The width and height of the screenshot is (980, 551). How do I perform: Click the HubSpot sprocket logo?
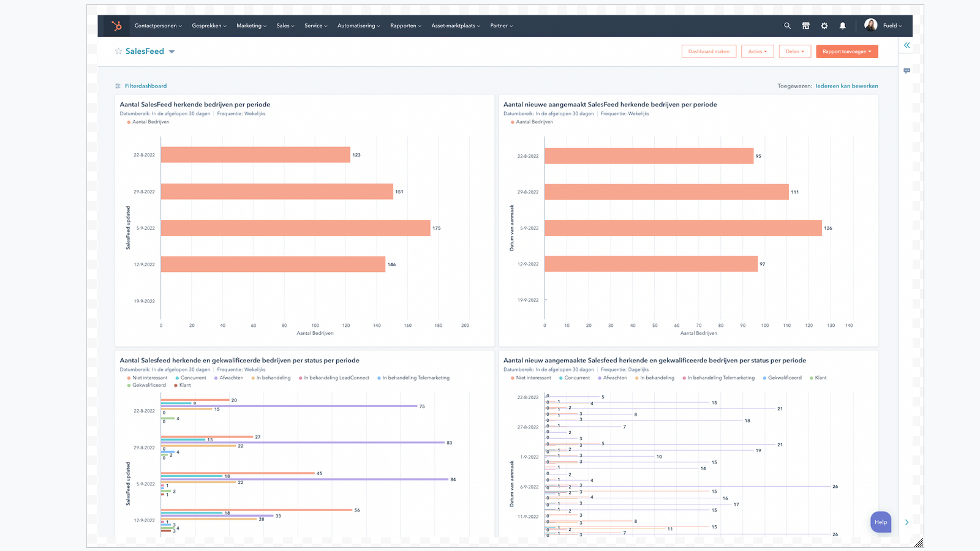tap(116, 26)
